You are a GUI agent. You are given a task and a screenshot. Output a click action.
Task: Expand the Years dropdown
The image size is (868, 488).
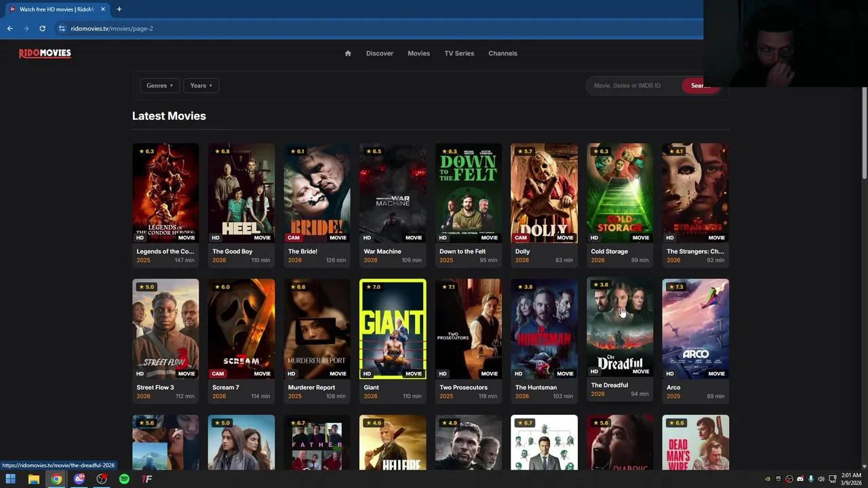(x=201, y=85)
